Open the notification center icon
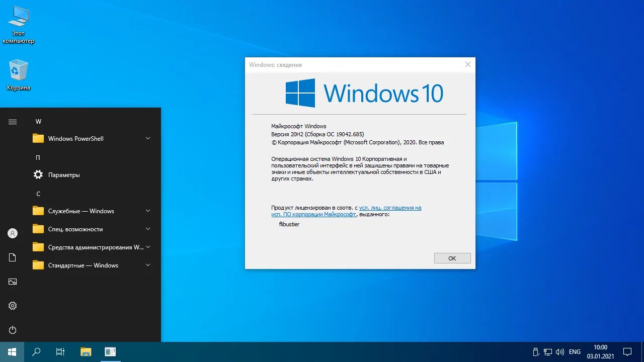The width and height of the screenshot is (644, 362). pyautogui.click(x=627, y=352)
